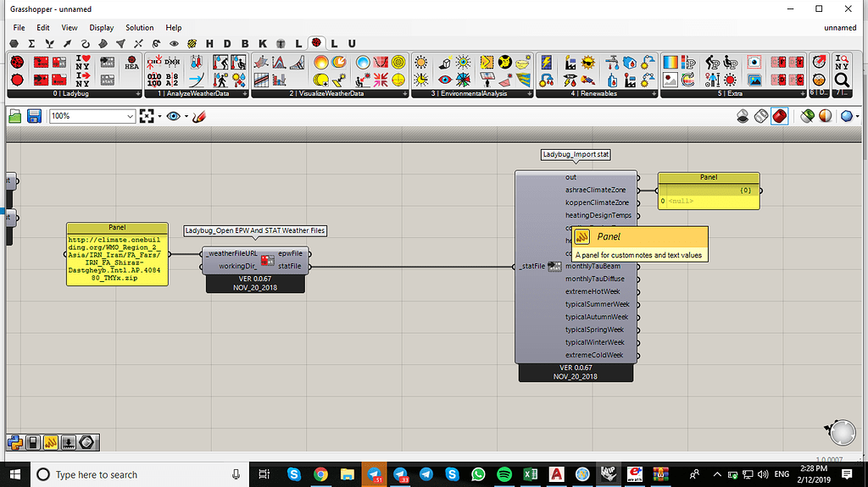Image resolution: width=868 pixels, height=487 pixels.
Task: Expand the '3 | EnvironmentalAnalysis' panel bar
Action: pyautogui.click(x=472, y=93)
